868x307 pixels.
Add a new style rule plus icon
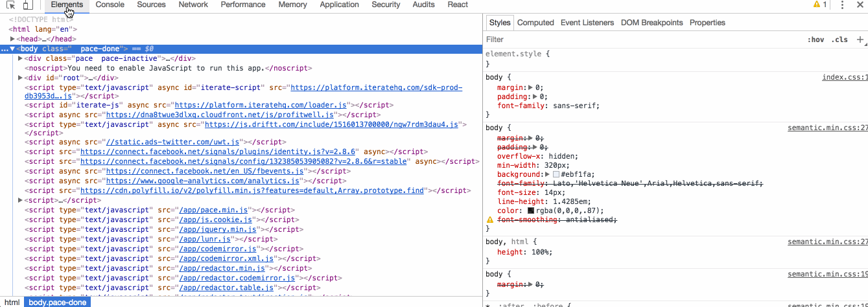click(x=860, y=40)
